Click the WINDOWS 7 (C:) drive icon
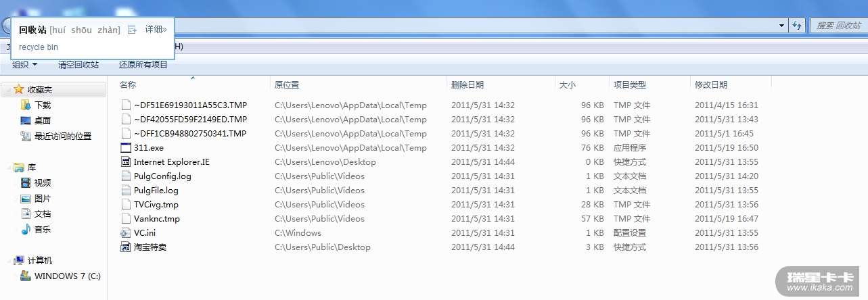The image size is (868, 300). [26, 276]
